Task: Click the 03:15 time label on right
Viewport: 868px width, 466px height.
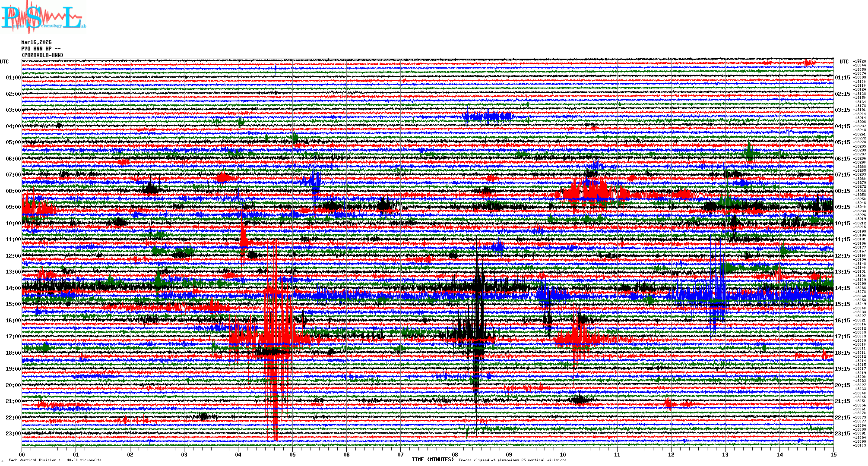Action: 842,110
